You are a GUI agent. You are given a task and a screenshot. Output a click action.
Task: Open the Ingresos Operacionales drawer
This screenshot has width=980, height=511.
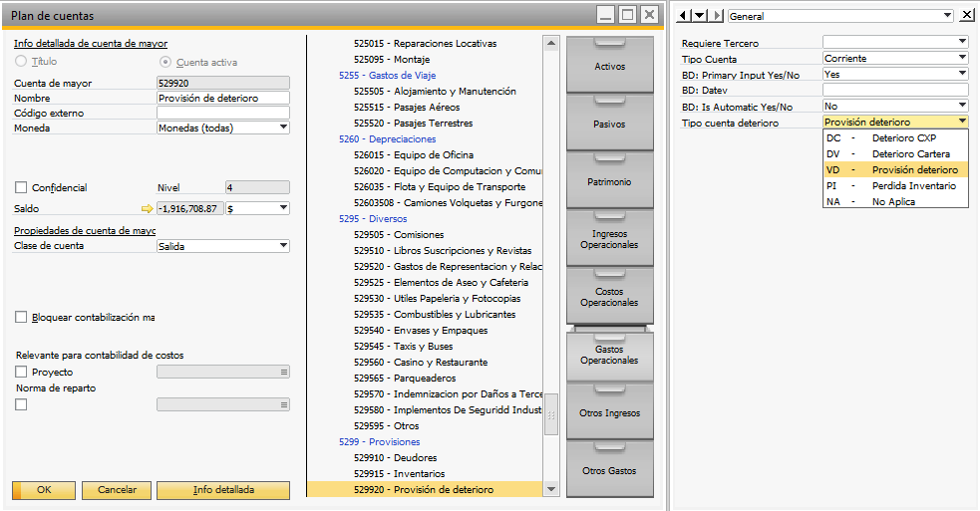pyautogui.click(x=610, y=239)
